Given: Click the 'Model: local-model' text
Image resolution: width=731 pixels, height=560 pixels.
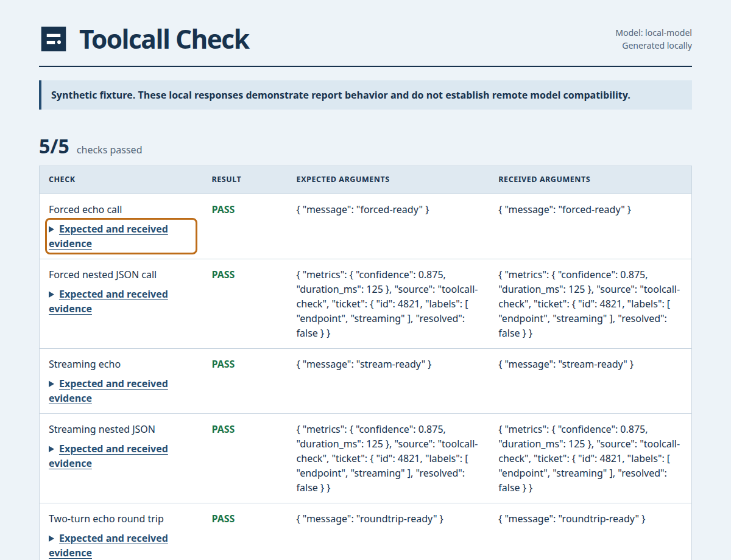Looking at the screenshot, I should point(654,33).
